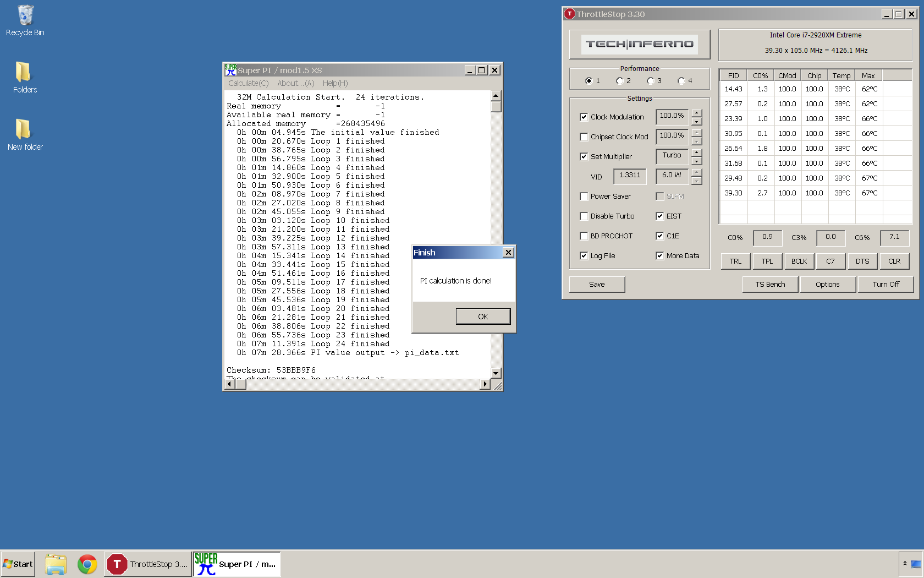This screenshot has height=578, width=924.
Task: Toggle the C1E checkbox
Action: [x=659, y=236]
